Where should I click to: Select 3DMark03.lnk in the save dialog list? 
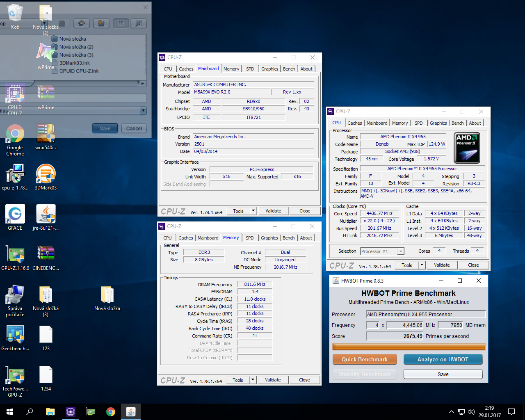[x=74, y=63]
